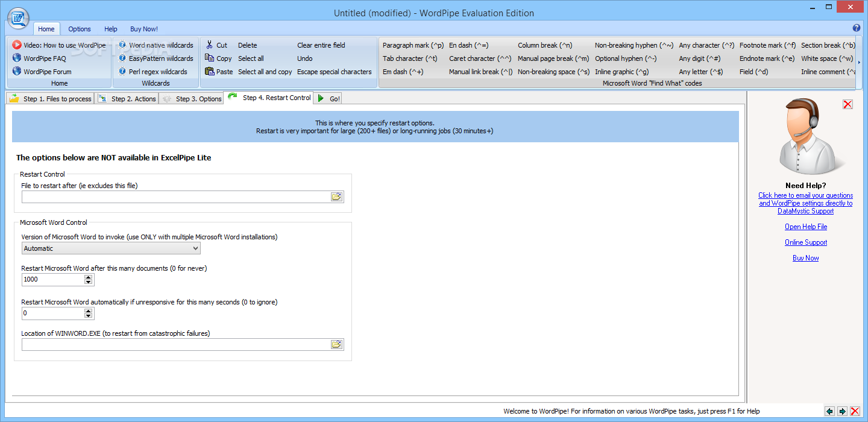
Task: Play Video: How to use WordPipe
Action: click(x=58, y=45)
